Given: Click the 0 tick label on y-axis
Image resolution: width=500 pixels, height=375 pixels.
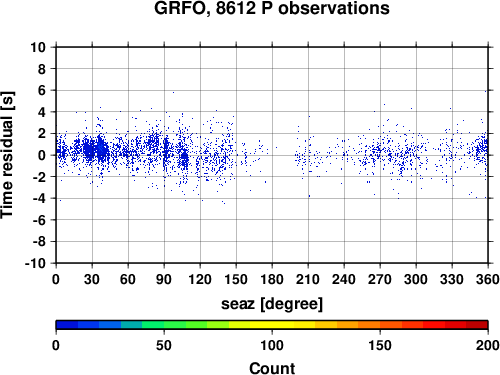Looking at the screenshot, I should 42,155.
